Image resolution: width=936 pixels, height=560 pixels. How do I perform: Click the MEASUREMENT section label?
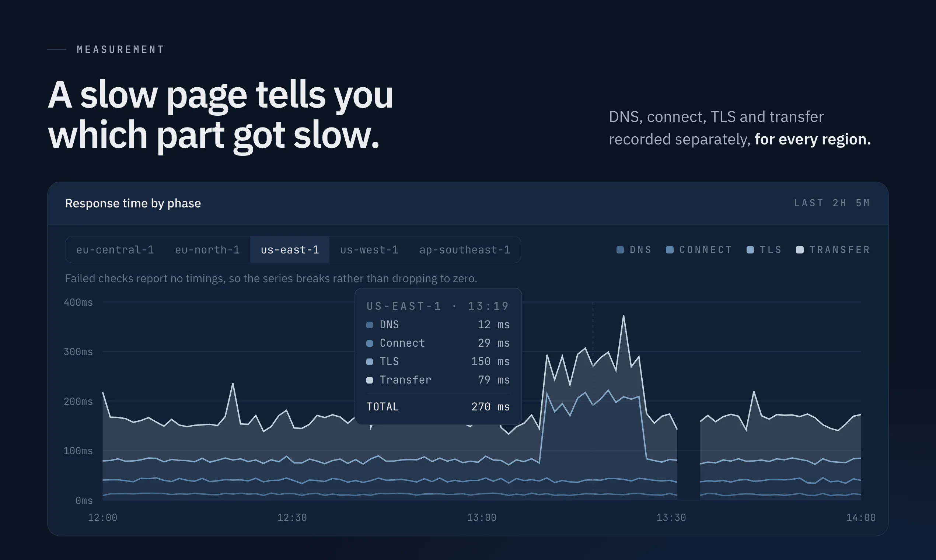[x=121, y=49]
